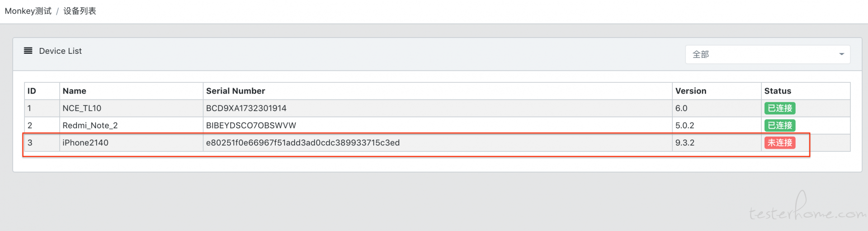Screen dimensions: 868x231
Task: Click the Serial Number column header
Action: 236,91
